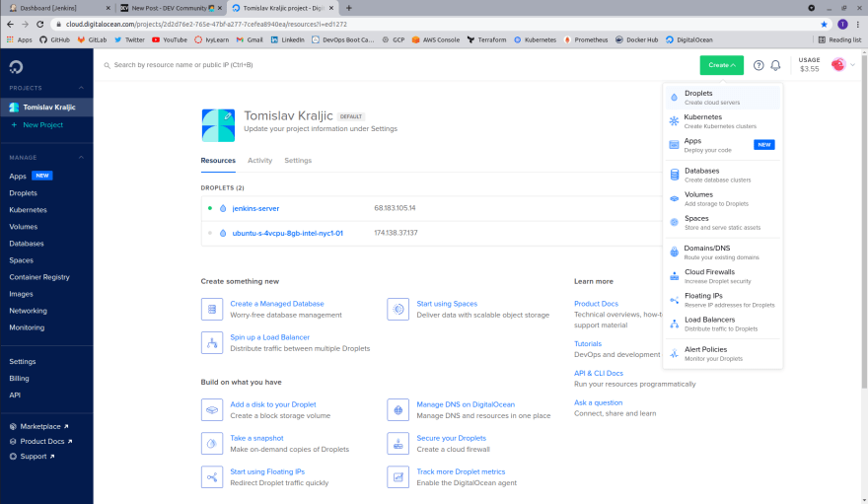Viewport: 868px width, 504px height.
Task: Choose Kubernetes label in Create menu
Action: [702, 117]
